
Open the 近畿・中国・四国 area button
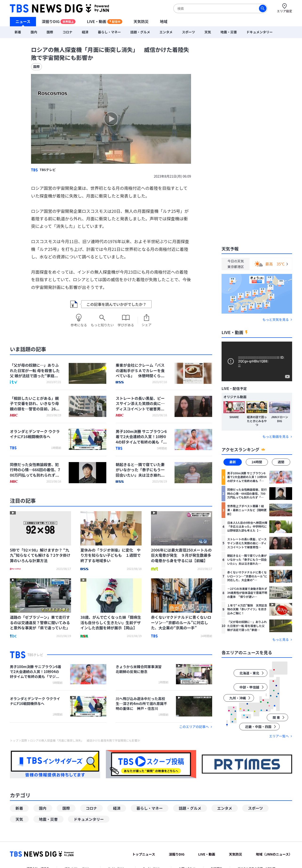click(259, 727)
